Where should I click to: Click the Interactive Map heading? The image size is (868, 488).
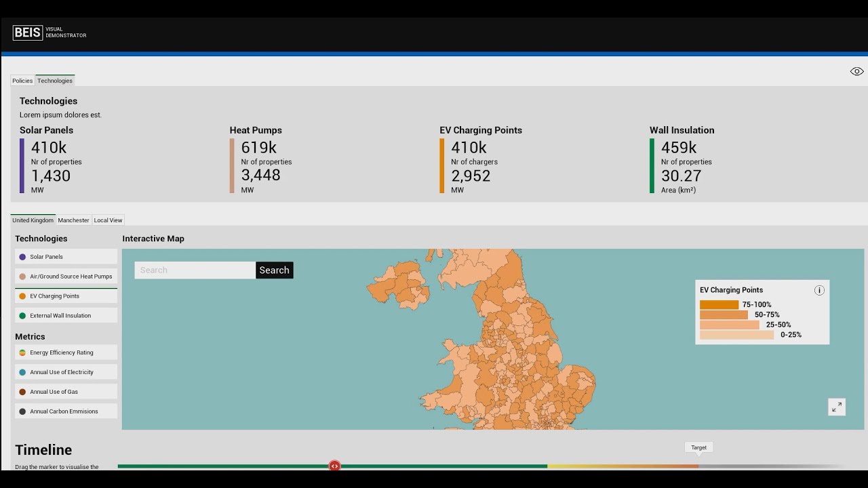153,239
